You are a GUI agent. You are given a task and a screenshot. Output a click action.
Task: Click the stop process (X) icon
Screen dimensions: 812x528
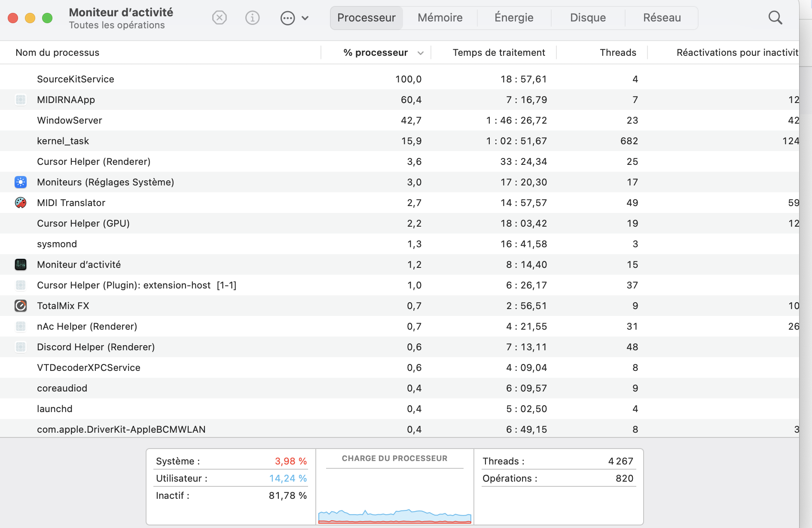(x=220, y=18)
